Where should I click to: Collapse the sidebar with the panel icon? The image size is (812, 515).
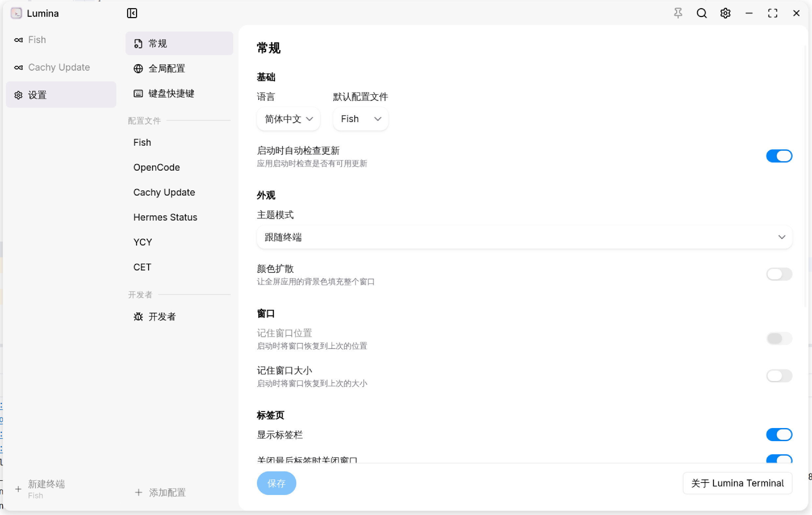point(132,13)
